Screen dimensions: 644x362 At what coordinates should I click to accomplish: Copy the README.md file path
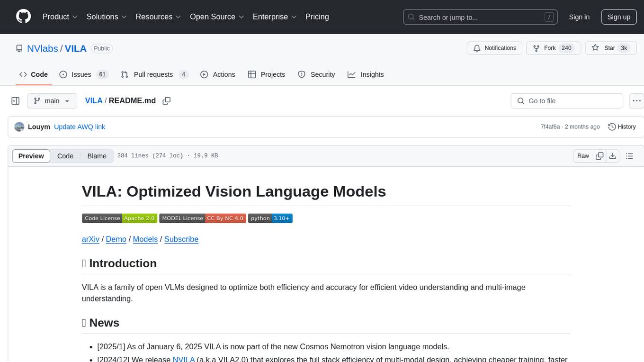pos(167,101)
